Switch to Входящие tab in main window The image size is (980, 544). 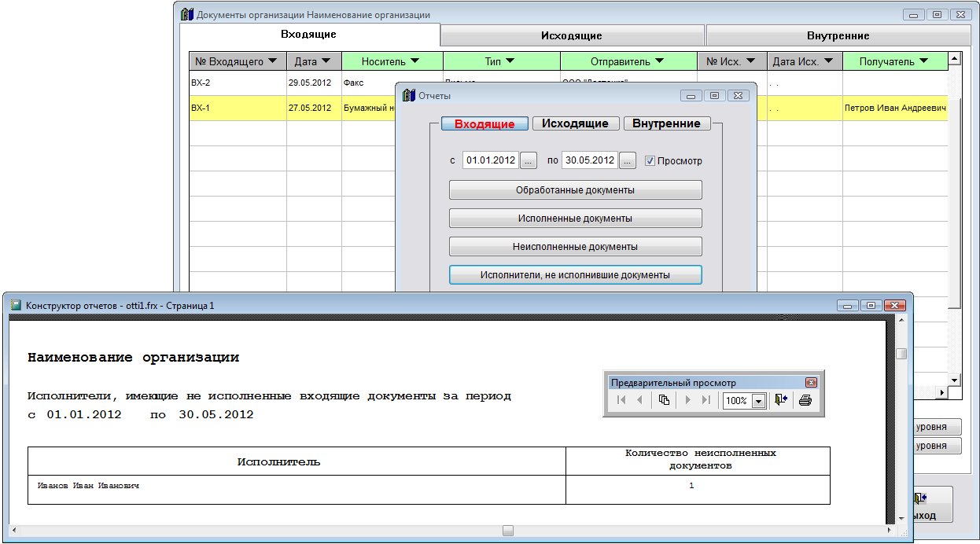coord(309,35)
